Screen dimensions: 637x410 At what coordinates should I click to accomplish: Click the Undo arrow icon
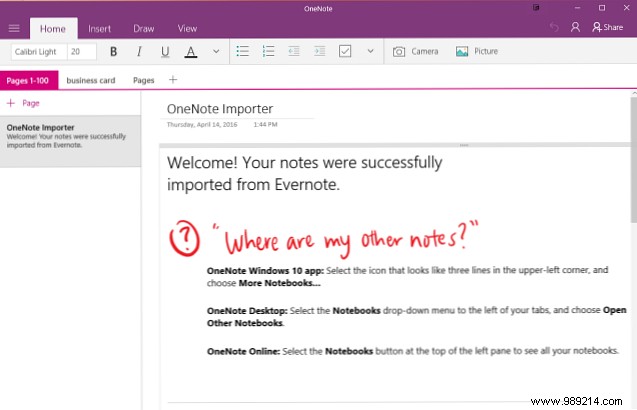tap(554, 27)
